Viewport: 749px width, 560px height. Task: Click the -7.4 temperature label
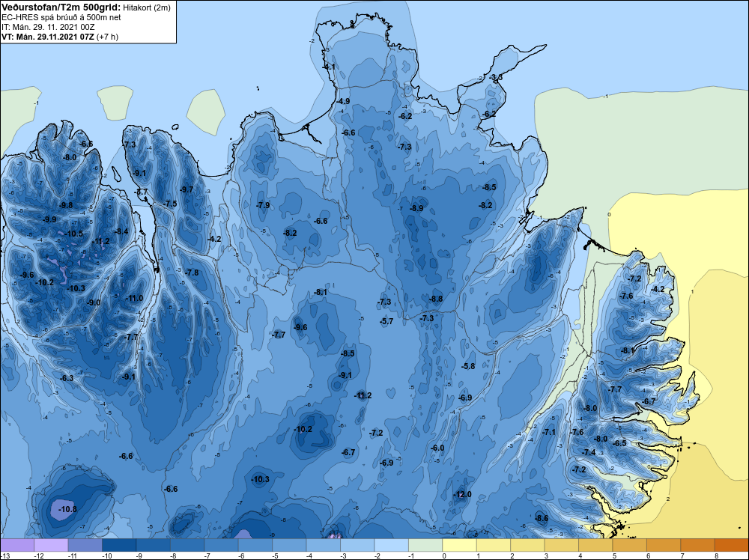pos(589,452)
